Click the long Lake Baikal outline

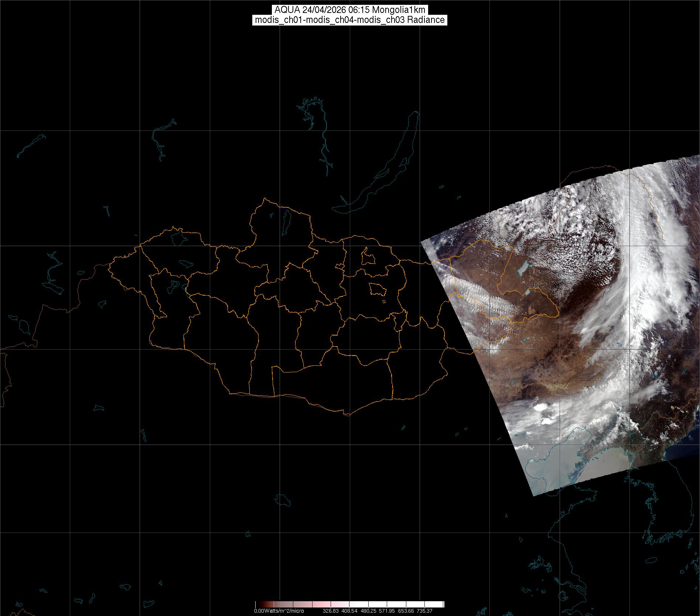384,170
